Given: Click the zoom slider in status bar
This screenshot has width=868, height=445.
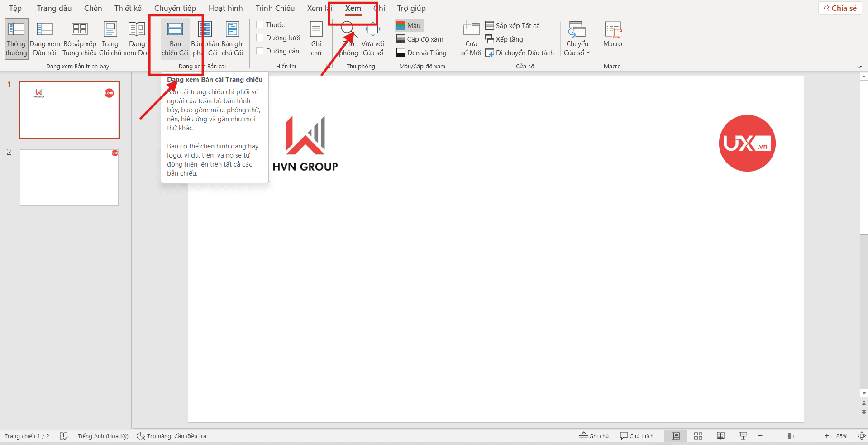Looking at the screenshot, I should coord(789,436).
